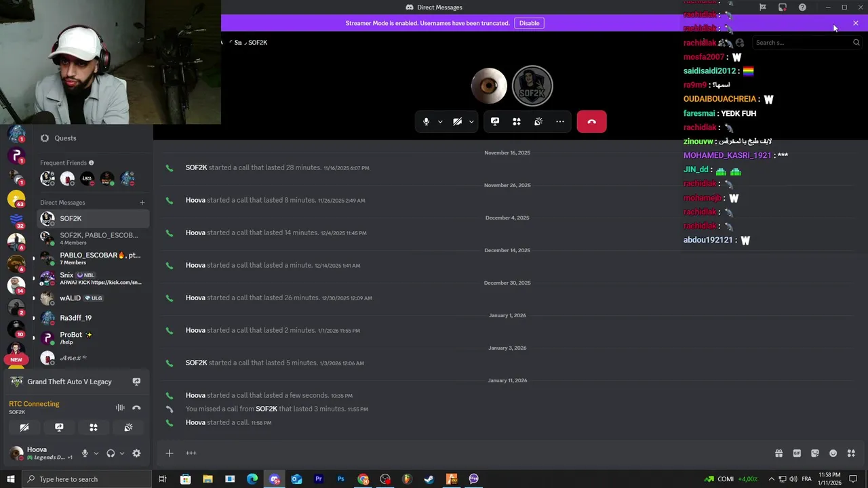Create a new DM with plus icon
This screenshot has width=868, height=488.
click(142, 203)
